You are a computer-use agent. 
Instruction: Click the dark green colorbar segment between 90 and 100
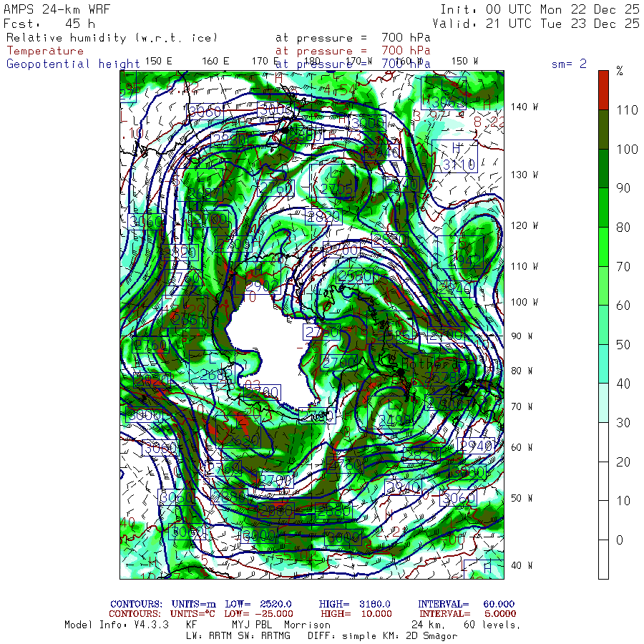point(603,168)
